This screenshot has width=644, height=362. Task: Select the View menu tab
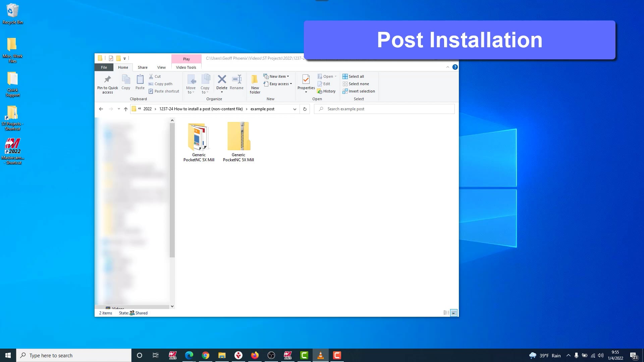[161, 67]
